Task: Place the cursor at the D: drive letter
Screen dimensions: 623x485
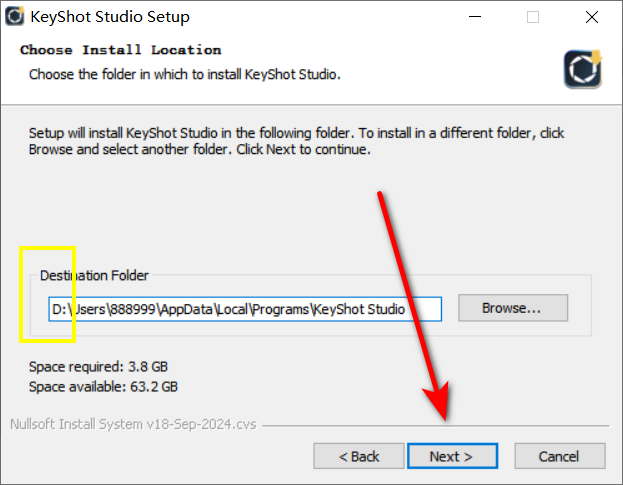Action: (x=59, y=309)
